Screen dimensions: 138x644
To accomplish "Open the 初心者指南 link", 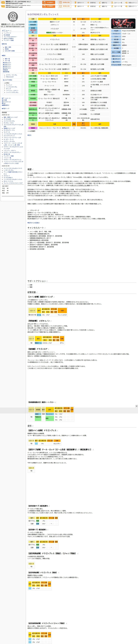I will tap(7, 35).
